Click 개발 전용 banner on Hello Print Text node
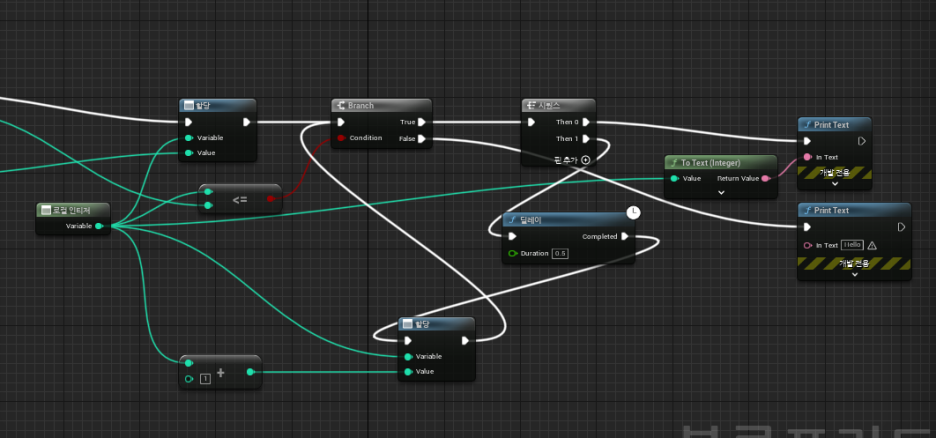936x438 pixels. click(x=854, y=263)
